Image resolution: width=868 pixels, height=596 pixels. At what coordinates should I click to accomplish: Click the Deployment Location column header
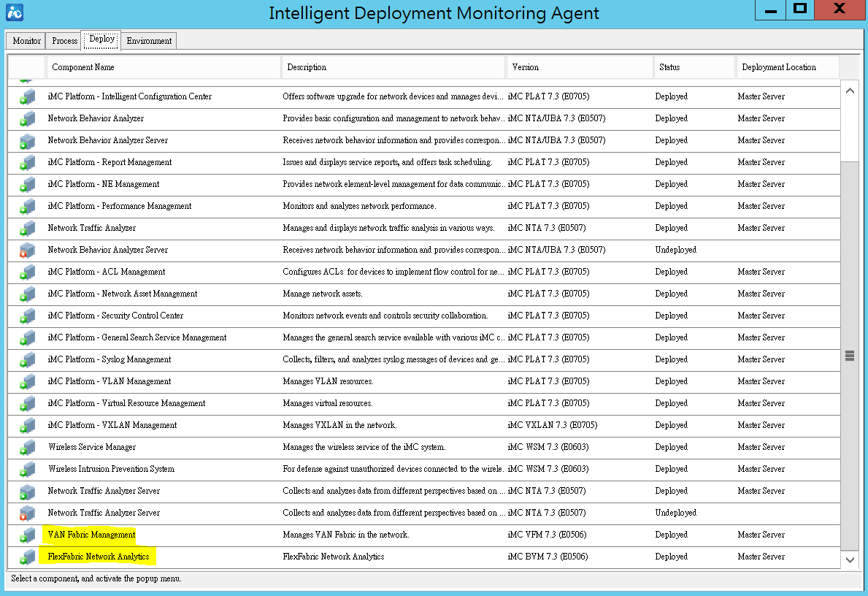tap(787, 67)
